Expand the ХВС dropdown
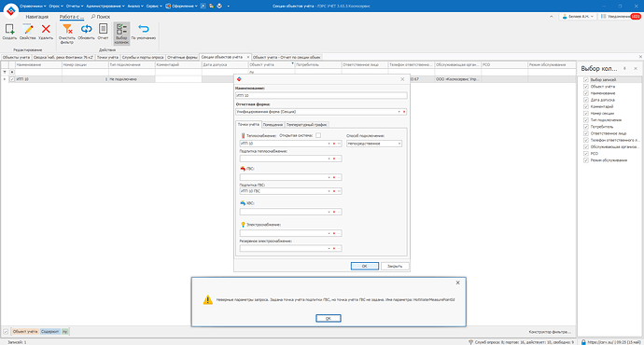The width and height of the screenshot is (644, 345). tap(329, 212)
